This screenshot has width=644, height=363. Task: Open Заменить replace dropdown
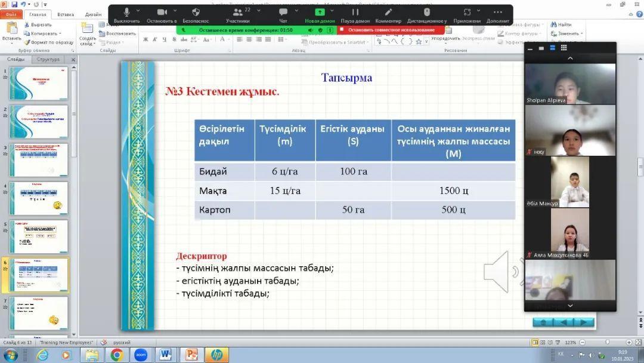(567, 33)
